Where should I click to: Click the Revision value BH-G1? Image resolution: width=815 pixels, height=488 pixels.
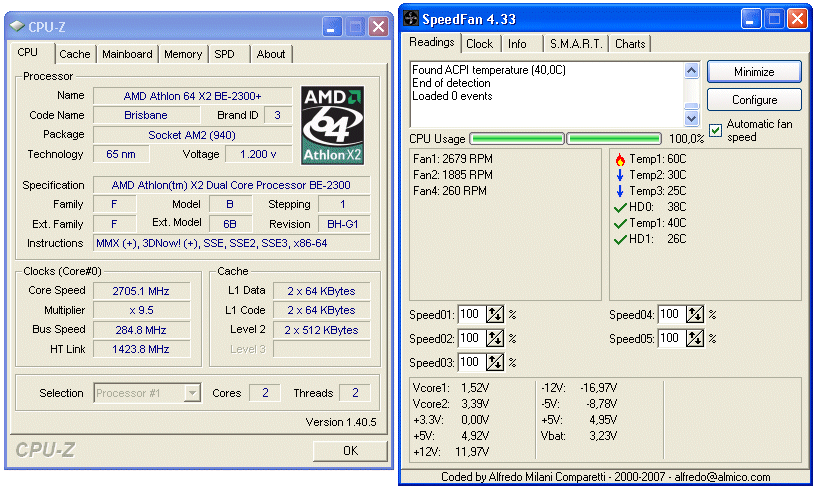point(343,224)
